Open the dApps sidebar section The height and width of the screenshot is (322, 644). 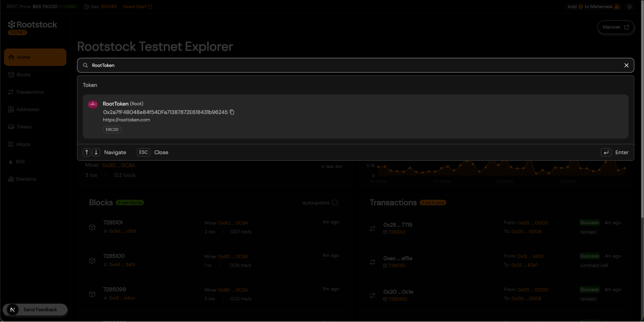click(23, 144)
